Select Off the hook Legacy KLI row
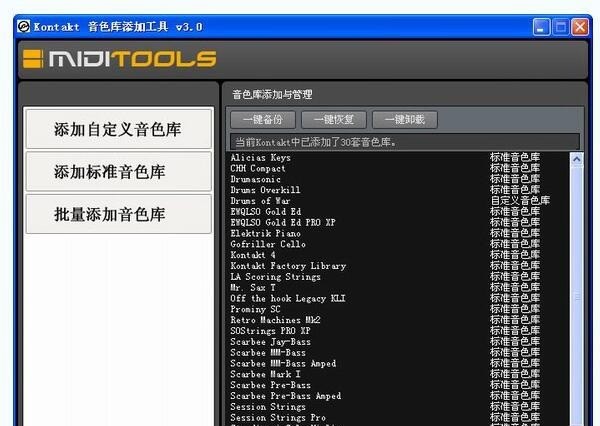The height and width of the screenshot is (426, 600). pyautogui.click(x=399, y=298)
